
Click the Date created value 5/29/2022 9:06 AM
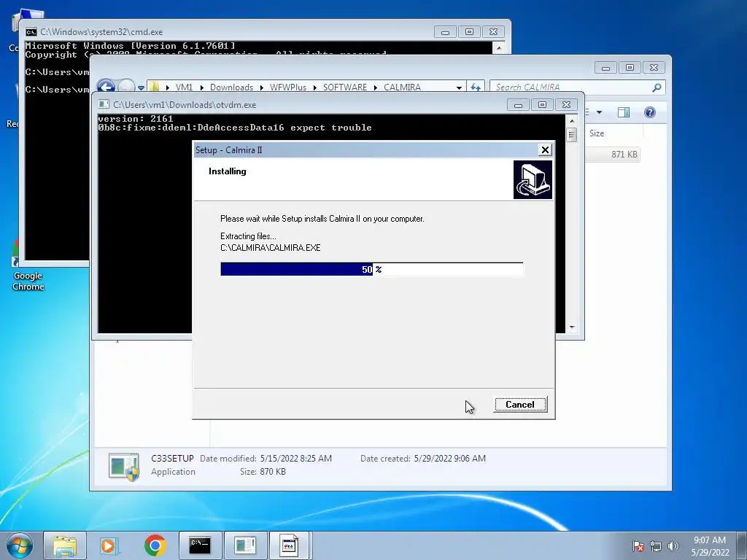coord(449,458)
